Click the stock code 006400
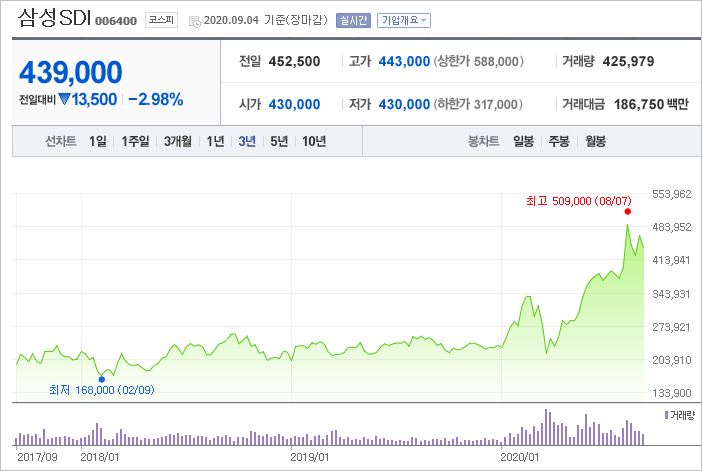702x471 pixels. 116,21
